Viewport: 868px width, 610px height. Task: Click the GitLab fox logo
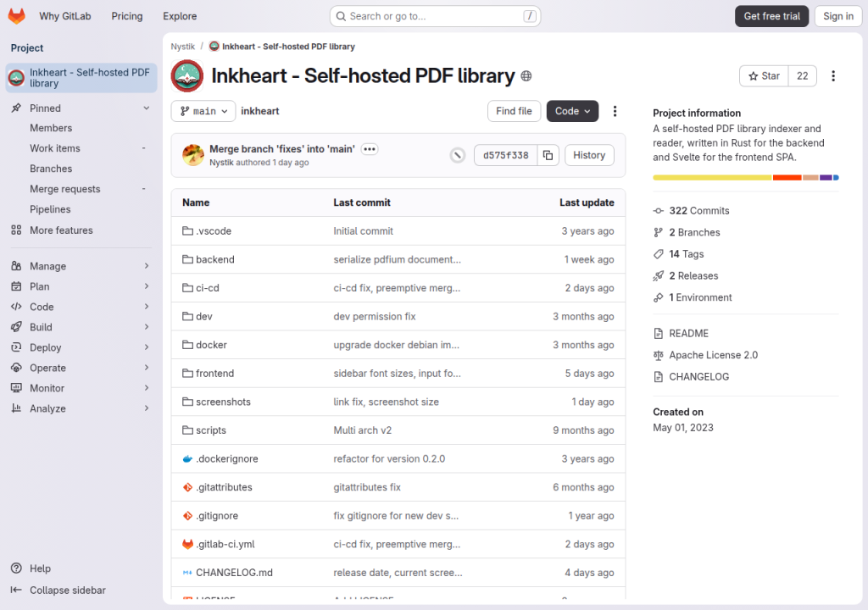(17, 16)
